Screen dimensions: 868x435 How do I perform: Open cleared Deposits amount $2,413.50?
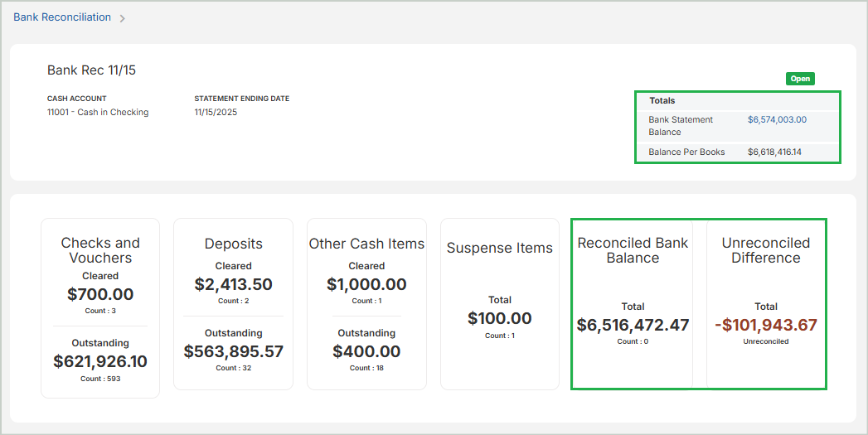click(x=233, y=284)
